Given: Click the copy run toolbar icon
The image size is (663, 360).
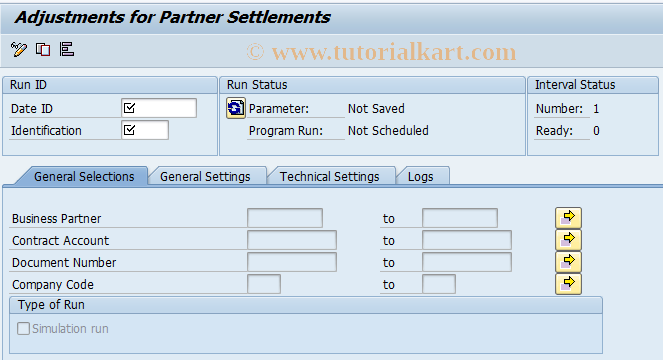Looking at the screenshot, I should coord(43,49).
